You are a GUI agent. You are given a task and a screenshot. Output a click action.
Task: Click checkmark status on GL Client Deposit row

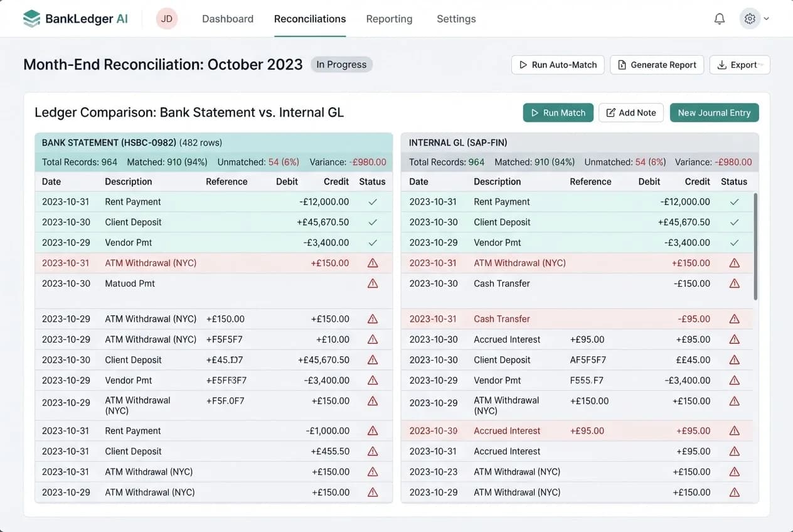click(734, 222)
